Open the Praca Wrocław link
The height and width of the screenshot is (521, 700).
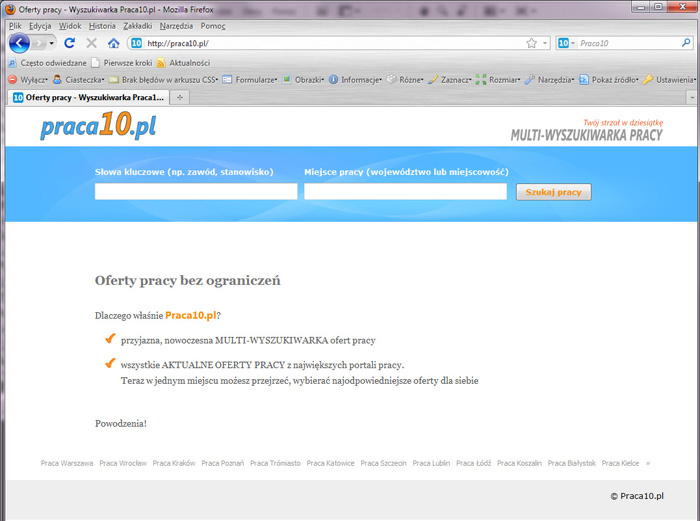(x=123, y=463)
